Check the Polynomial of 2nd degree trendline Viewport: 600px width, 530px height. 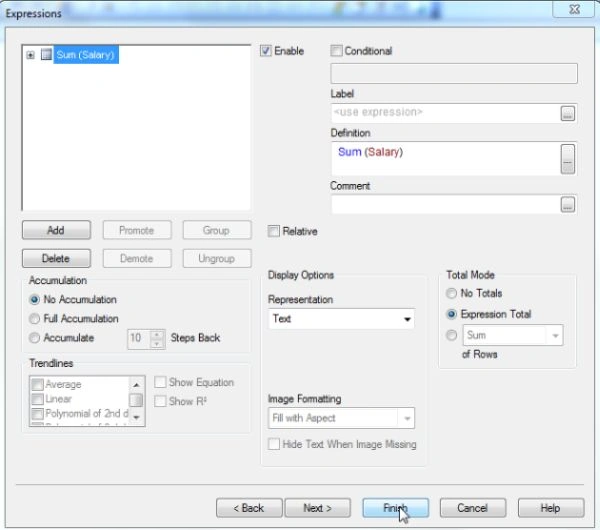[38, 414]
